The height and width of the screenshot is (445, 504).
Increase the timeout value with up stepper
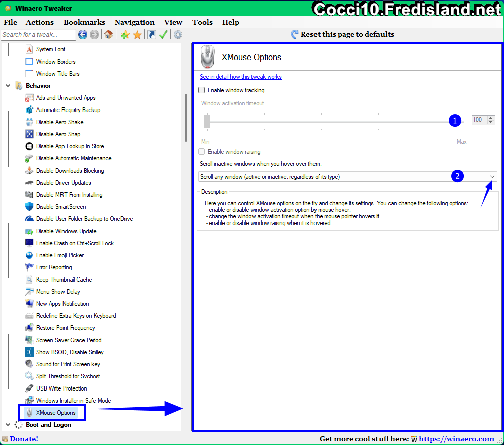tap(490, 118)
